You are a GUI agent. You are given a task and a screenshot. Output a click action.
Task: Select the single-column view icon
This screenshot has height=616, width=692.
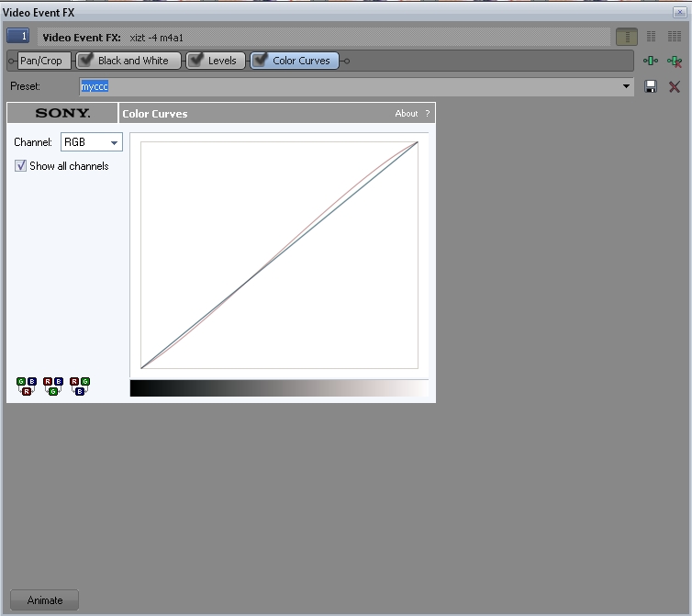pos(627,37)
